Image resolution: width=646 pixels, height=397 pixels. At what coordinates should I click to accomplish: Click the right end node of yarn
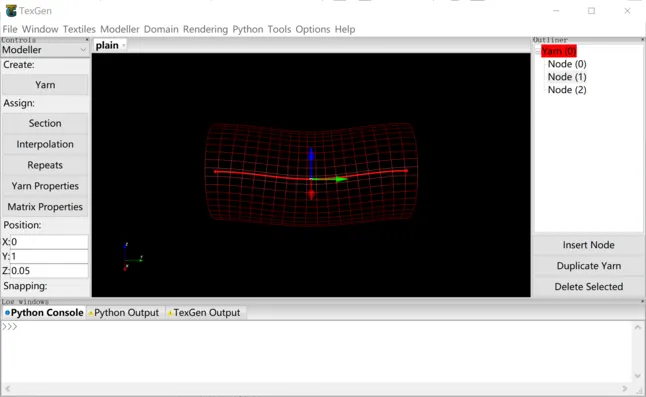click(406, 170)
